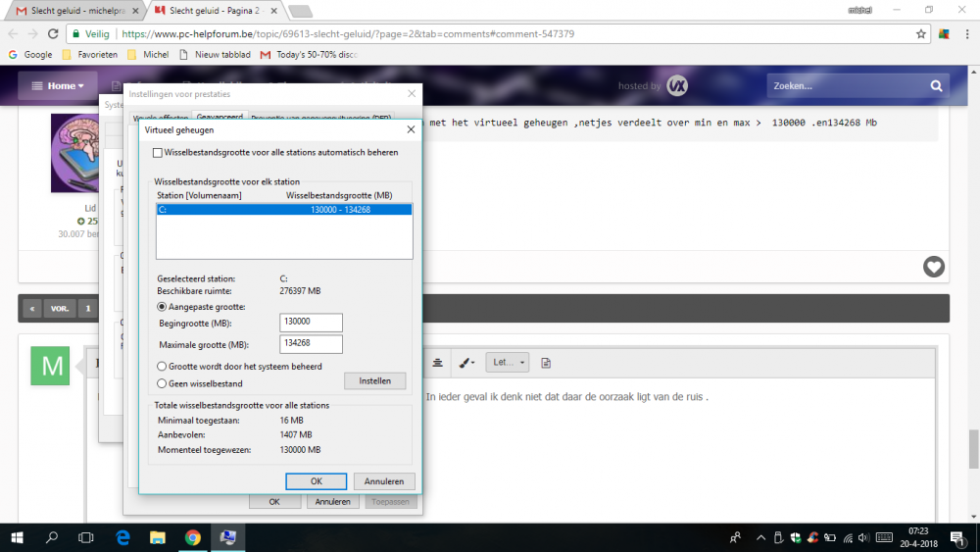Click the colorful Chrome extension icon

[x=944, y=33]
